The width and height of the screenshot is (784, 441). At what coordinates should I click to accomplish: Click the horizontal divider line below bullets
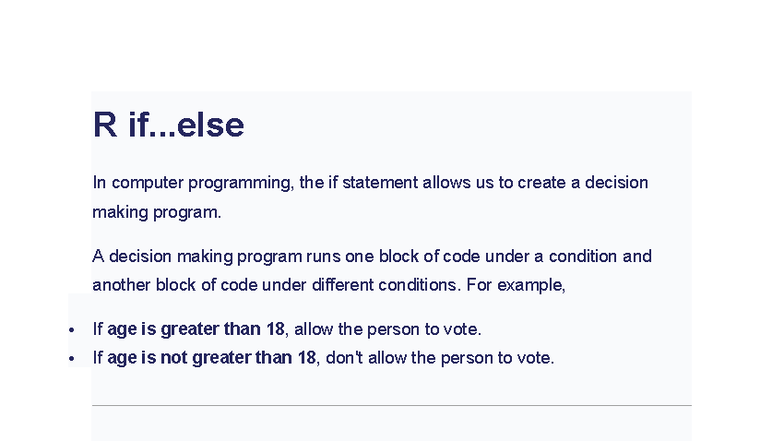tap(391, 405)
